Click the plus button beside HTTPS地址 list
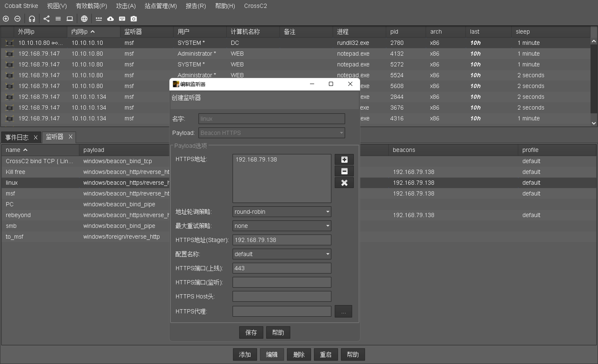The width and height of the screenshot is (598, 364). pyautogui.click(x=344, y=160)
